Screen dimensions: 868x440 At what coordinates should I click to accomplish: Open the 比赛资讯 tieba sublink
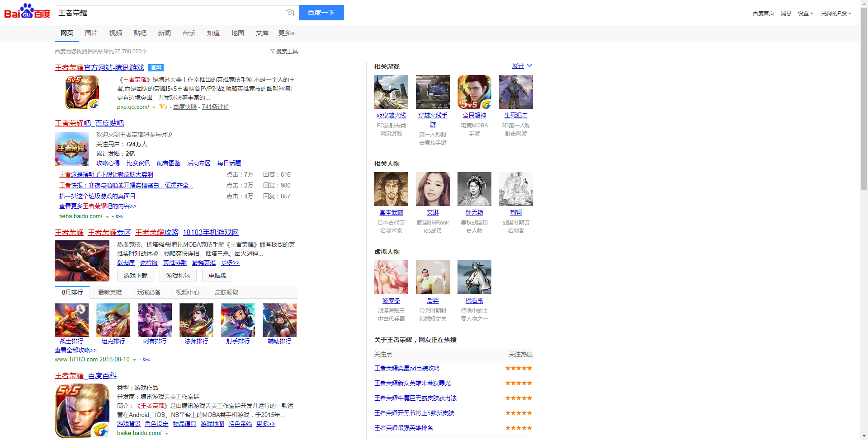pyautogui.click(x=138, y=164)
